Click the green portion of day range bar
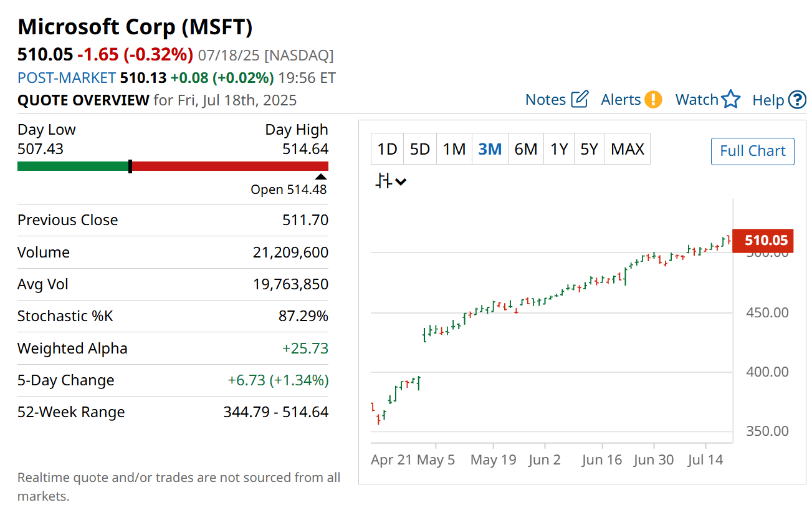The width and height of the screenshot is (812, 510). [x=72, y=166]
